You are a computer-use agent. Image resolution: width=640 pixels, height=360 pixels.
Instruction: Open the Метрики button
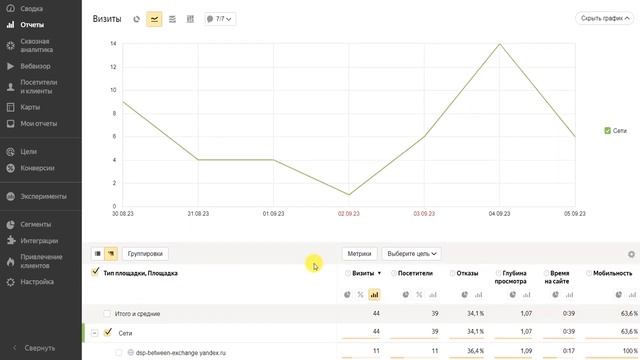click(x=359, y=254)
